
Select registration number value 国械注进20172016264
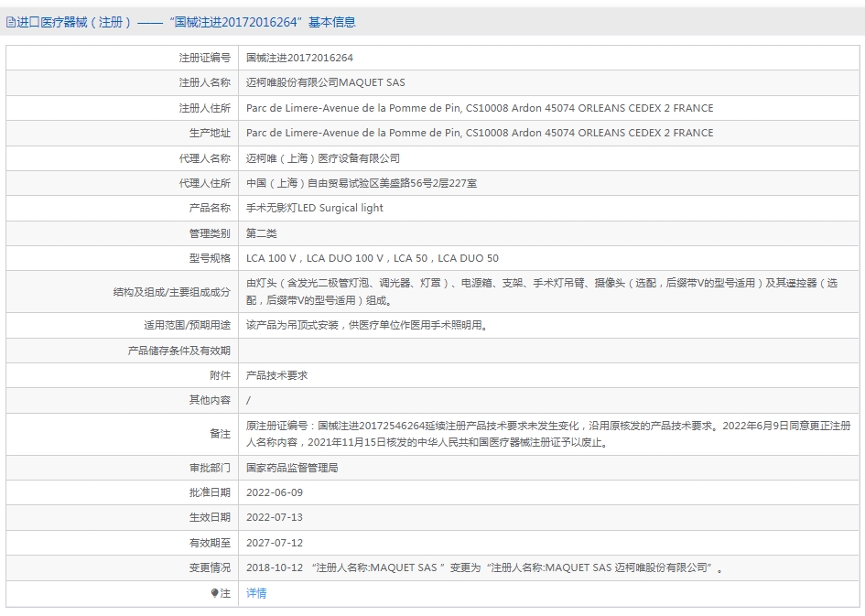tap(299, 58)
